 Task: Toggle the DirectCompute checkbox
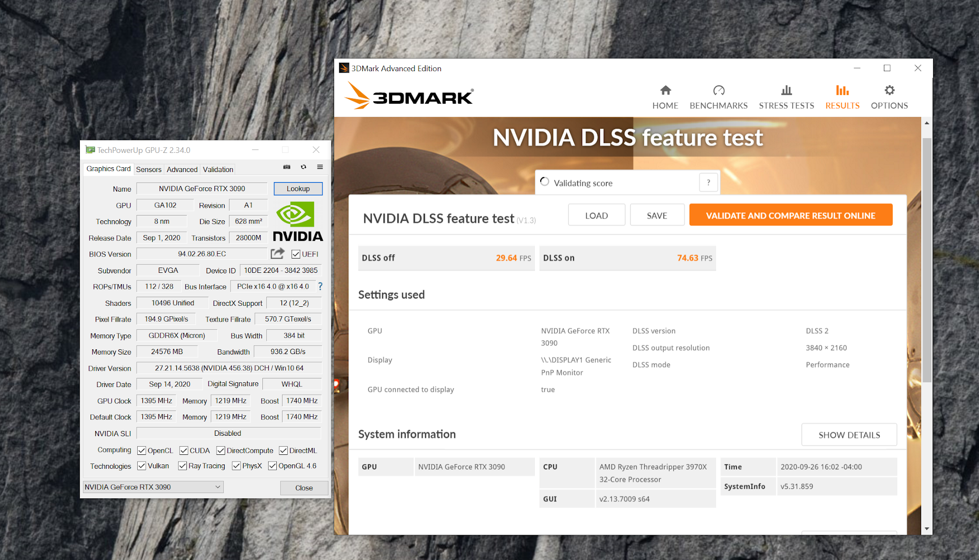[x=221, y=451]
